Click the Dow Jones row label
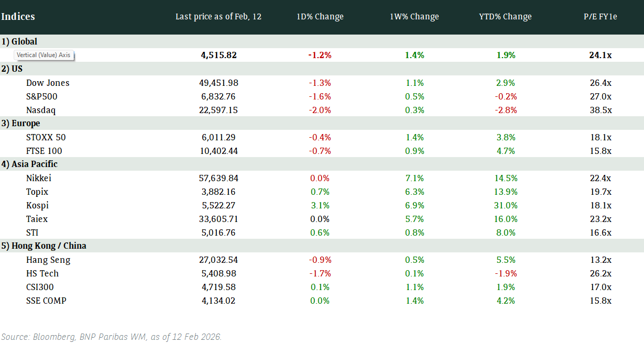 [48, 83]
